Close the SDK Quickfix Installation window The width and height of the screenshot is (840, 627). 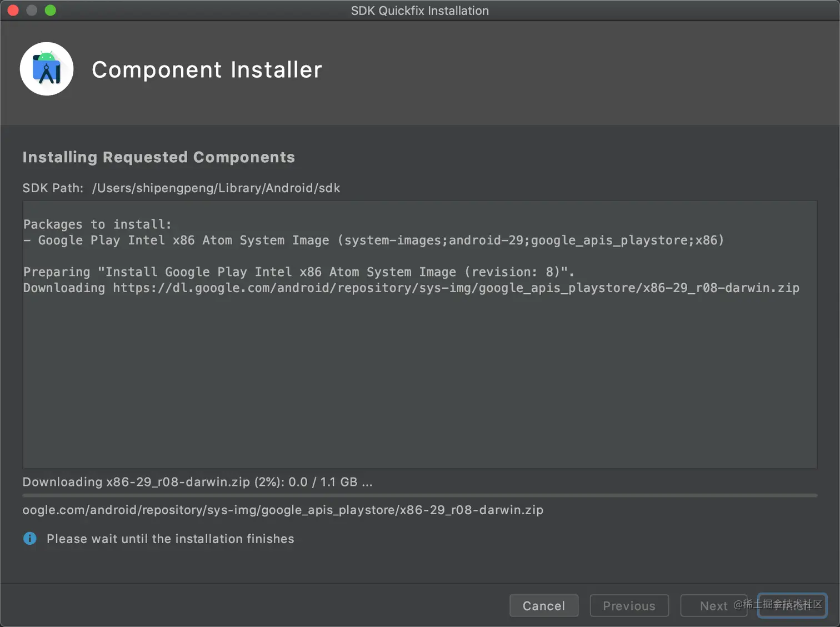[13, 10]
